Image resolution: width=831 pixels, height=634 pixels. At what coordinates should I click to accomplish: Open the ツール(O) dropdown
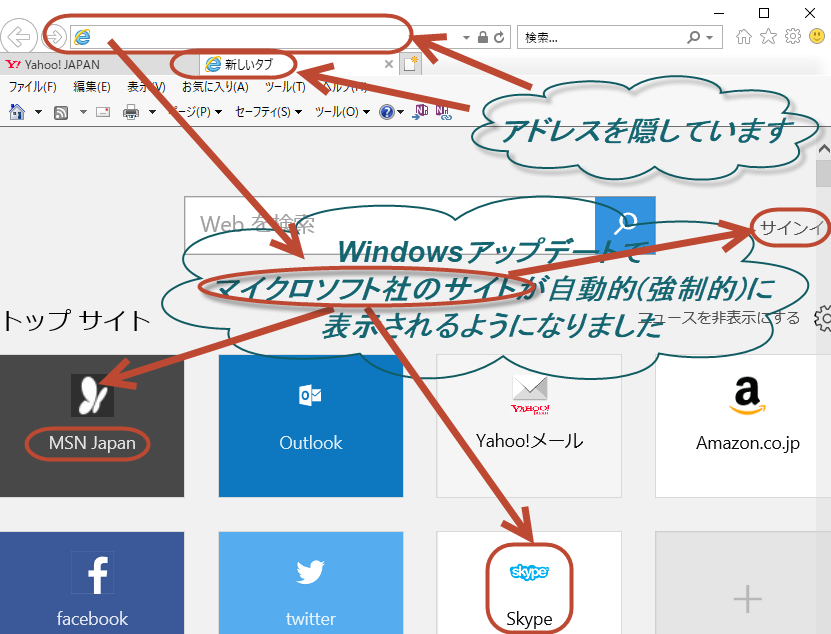click(342, 112)
